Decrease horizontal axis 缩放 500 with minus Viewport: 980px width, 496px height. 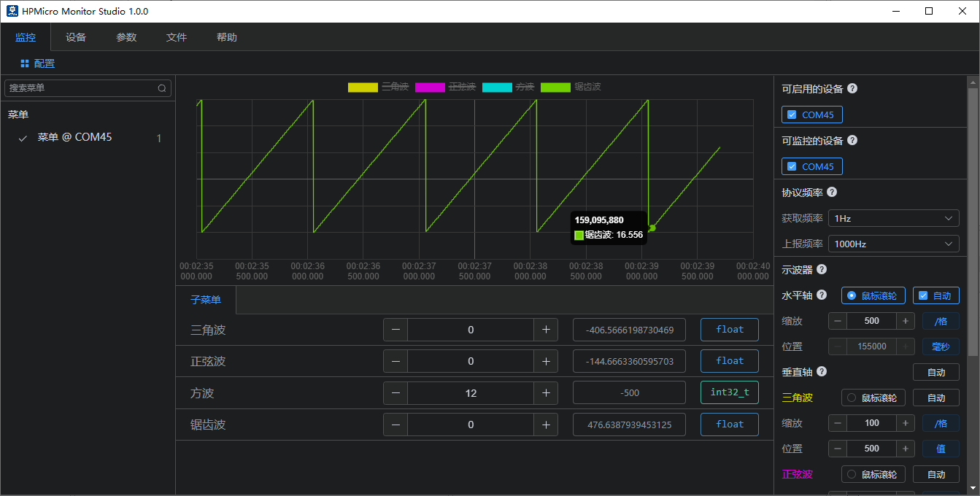point(838,321)
